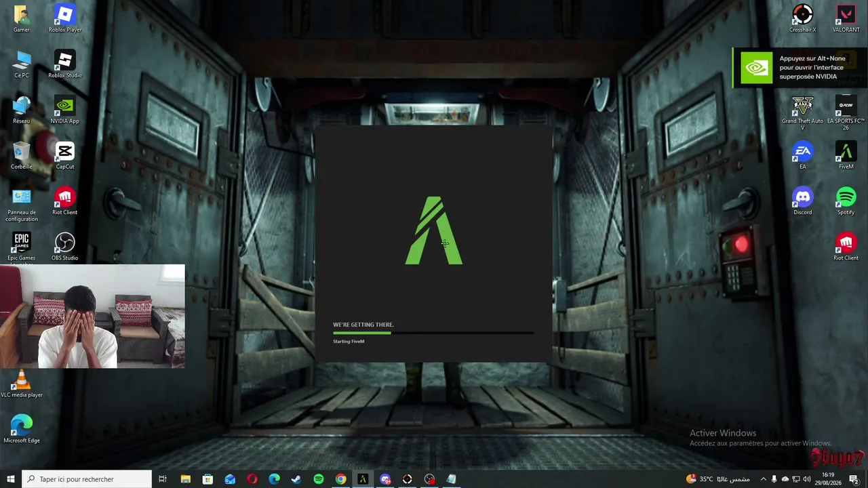Click the 'WE'RE GETTING THERE.' text
The image size is (868, 488).
pos(363,325)
